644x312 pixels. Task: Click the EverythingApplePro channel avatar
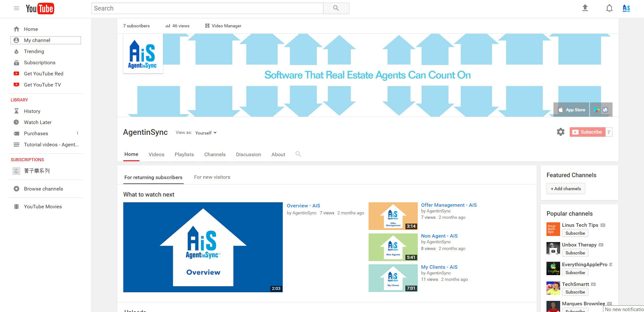[553, 268]
